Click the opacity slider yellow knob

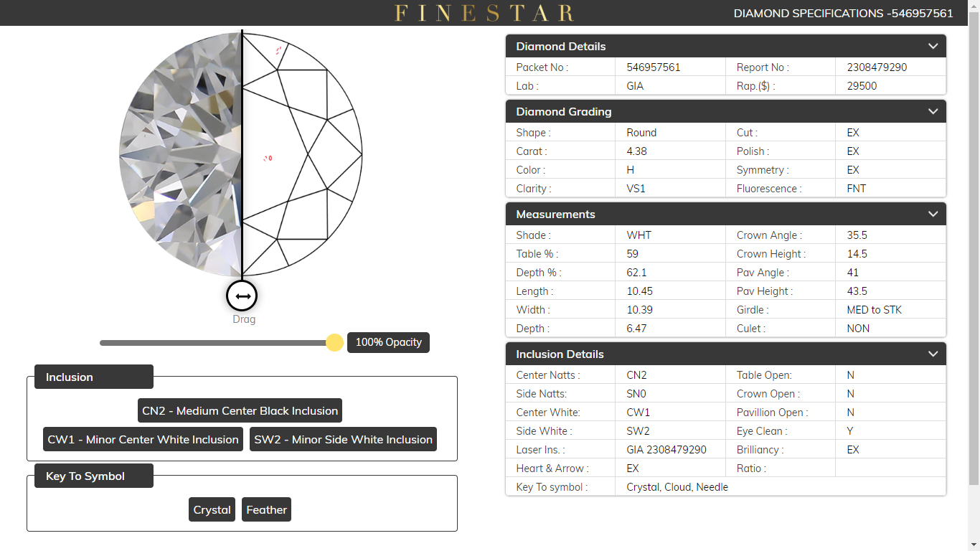pos(334,342)
